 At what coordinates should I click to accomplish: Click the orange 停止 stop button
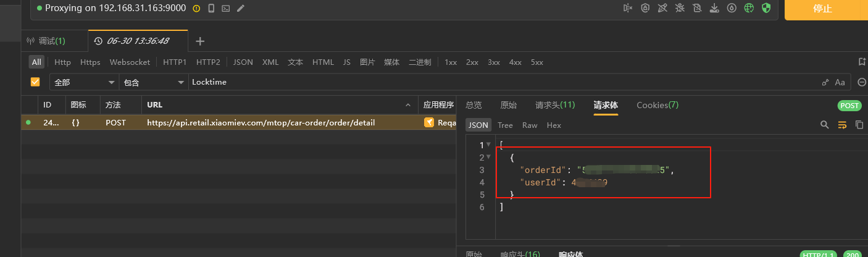[x=822, y=9]
